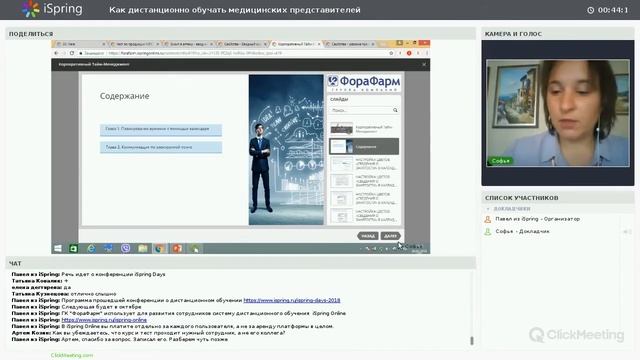
Task: Switch to first browser tab in shared screen
Action: (x=80, y=44)
